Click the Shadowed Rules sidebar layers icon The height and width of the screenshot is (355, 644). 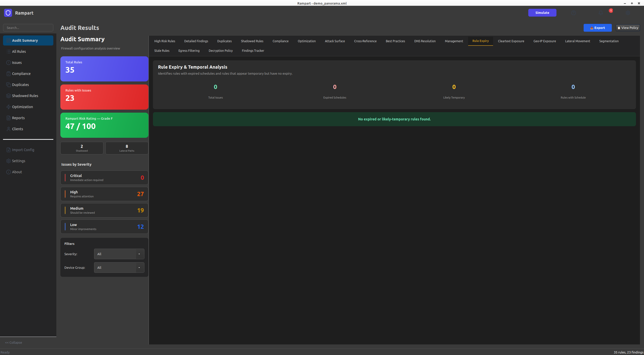pyautogui.click(x=9, y=96)
